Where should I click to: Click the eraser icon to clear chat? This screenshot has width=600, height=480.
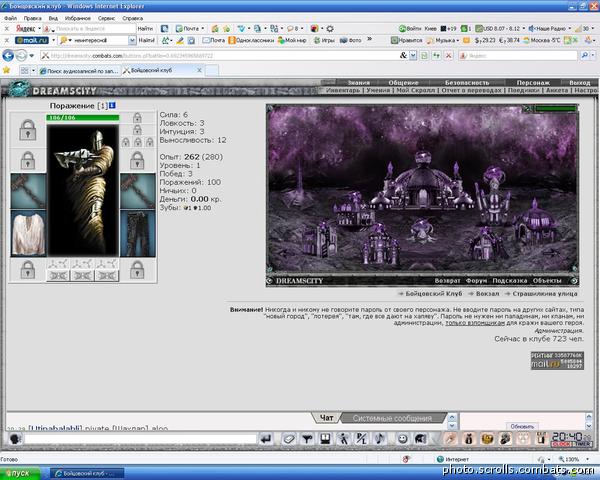(x=289, y=439)
